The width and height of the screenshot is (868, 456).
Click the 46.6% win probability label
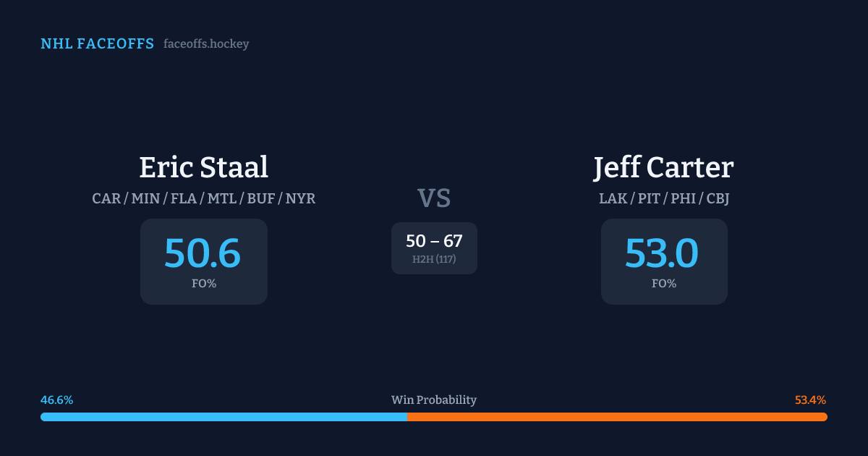point(56,400)
